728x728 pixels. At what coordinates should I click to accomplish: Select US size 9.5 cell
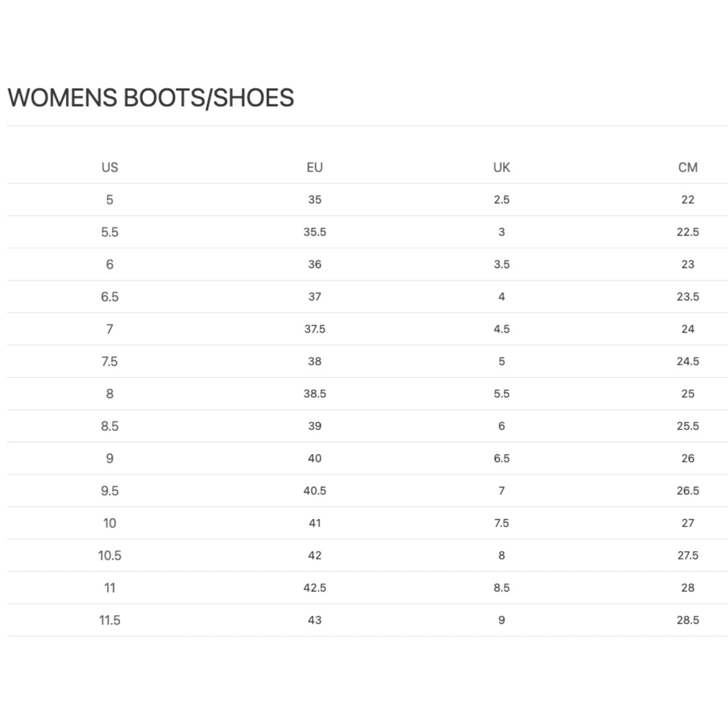[110, 491]
